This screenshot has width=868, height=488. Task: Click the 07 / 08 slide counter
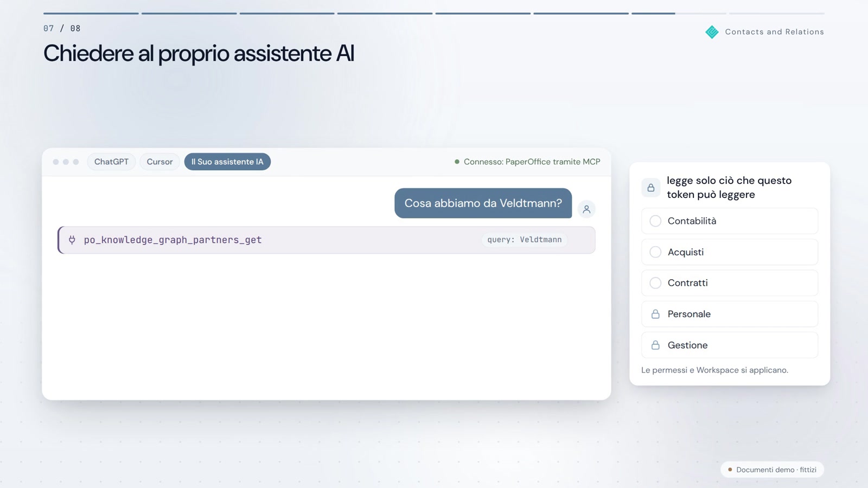[62, 28]
